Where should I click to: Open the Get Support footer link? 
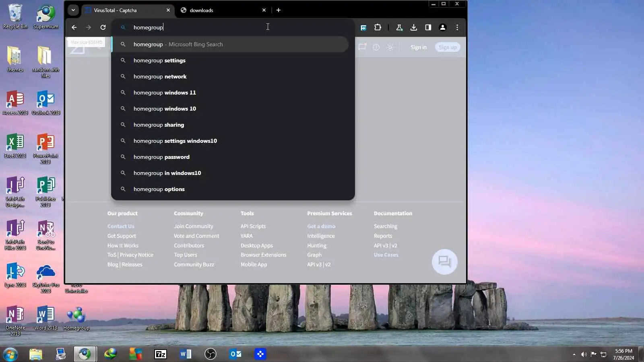pos(122,236)
